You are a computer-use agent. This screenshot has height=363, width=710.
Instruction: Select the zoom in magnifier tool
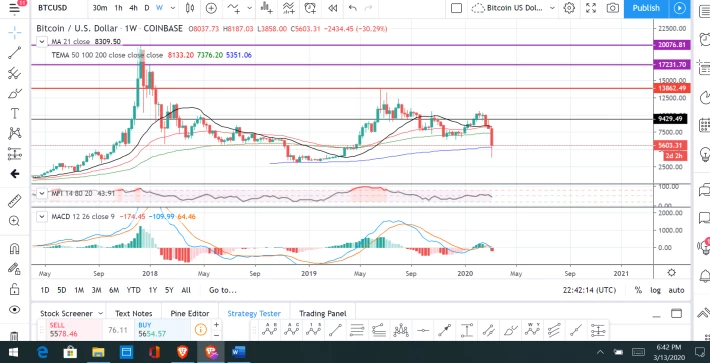point(14,221)
